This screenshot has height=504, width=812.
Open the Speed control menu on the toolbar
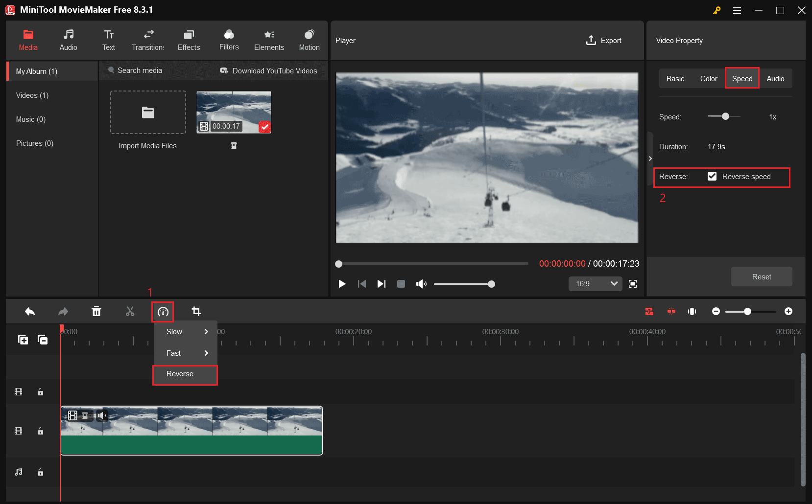point(163,311)
